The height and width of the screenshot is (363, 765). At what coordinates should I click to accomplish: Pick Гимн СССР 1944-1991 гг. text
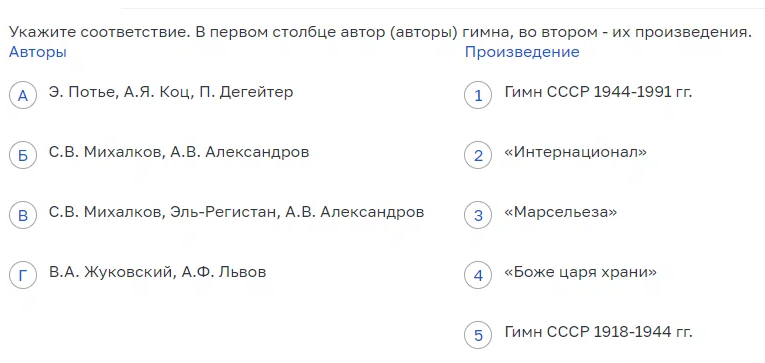(598, 92)
